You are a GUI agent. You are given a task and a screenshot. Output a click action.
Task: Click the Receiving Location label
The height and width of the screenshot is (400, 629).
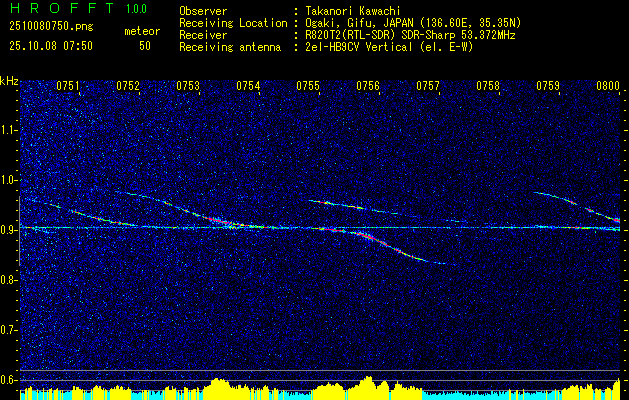coord(233,23)
